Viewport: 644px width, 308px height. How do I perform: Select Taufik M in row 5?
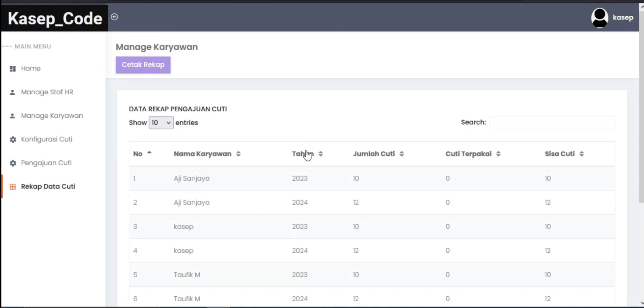187,275
